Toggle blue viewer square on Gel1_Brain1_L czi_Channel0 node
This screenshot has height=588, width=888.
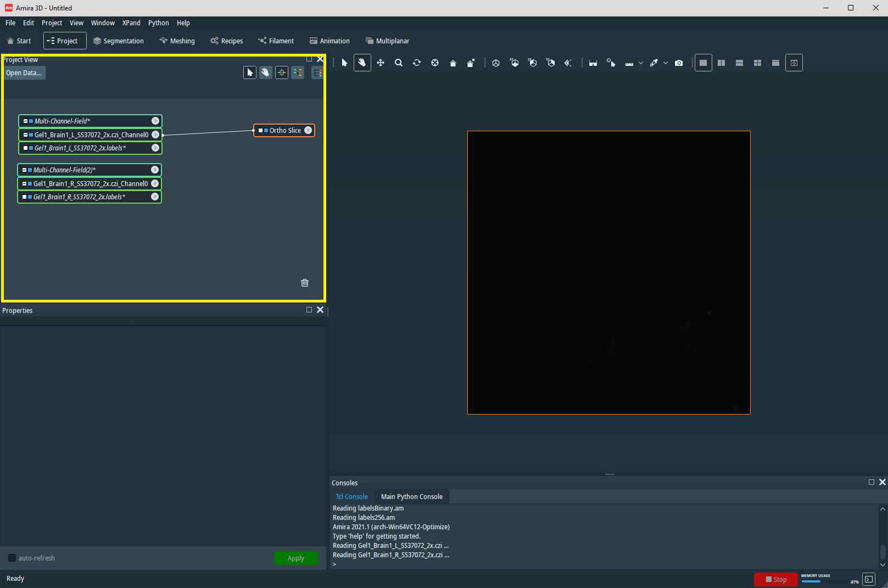31,135
